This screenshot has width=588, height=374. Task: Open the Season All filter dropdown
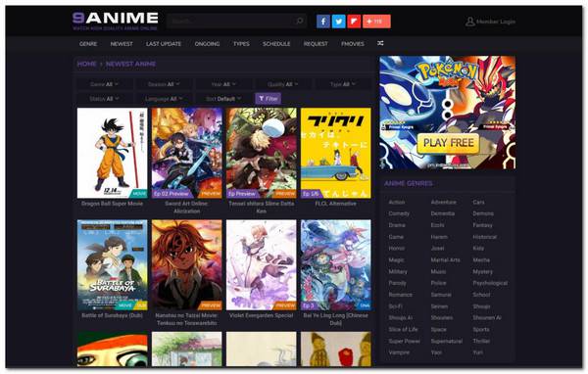(x=164, y=84)
